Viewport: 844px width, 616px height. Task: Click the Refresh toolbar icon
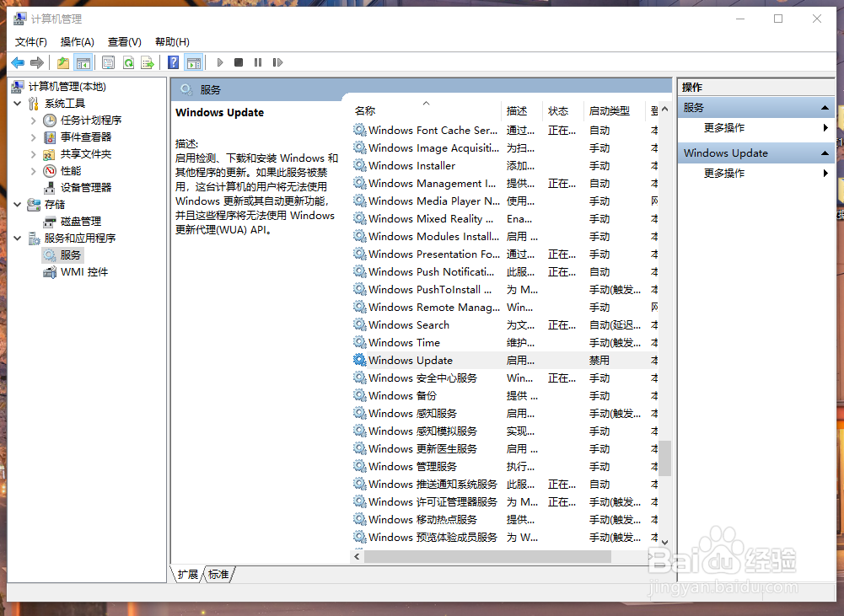point(128,63)
